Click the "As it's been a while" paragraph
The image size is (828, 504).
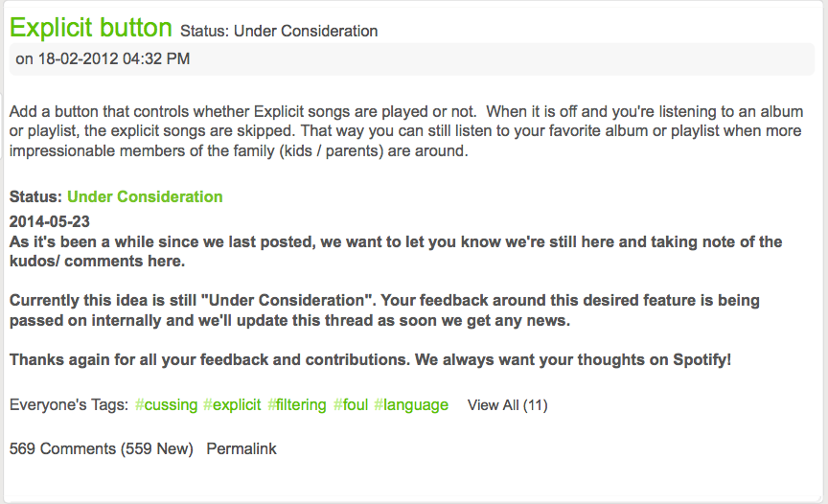395,251
